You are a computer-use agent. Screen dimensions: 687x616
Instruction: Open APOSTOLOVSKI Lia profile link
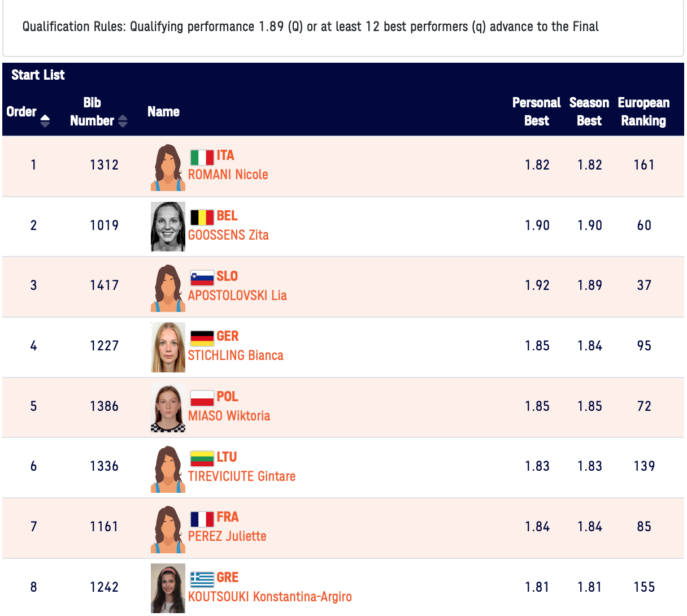237,296
